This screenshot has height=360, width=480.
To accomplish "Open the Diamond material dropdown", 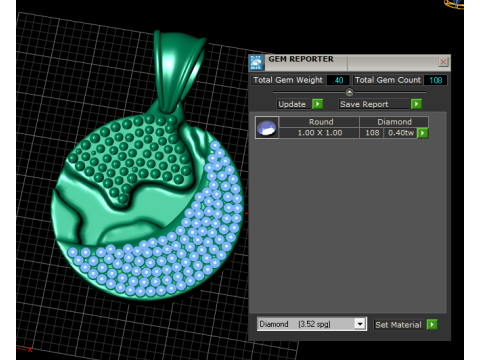I will click(x=360, y=324).
